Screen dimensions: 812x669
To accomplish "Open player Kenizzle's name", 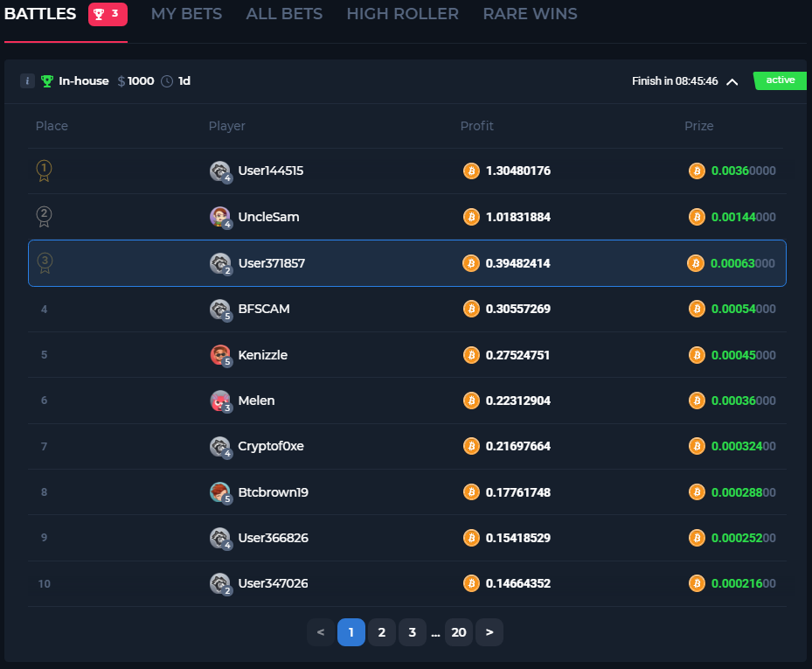I will [x=262, y=355].
